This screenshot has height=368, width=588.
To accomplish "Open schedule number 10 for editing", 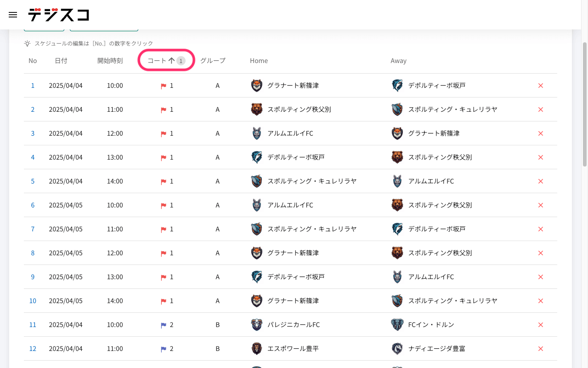I will (33, 301).
